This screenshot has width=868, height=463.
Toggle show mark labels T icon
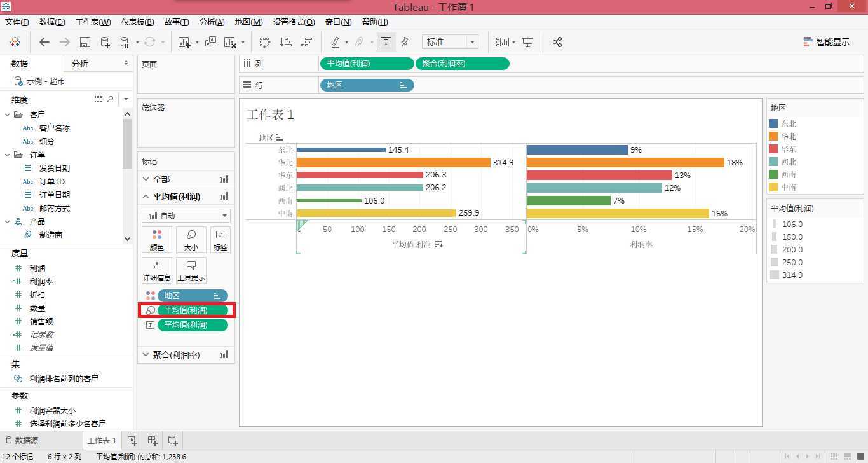pyautogui.click(x=386, y=42)
